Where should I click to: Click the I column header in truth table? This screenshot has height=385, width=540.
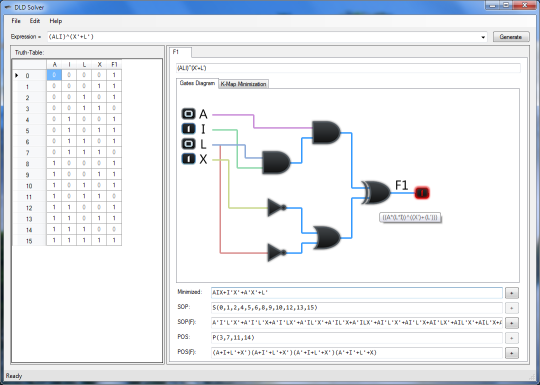tap(69, 64)
